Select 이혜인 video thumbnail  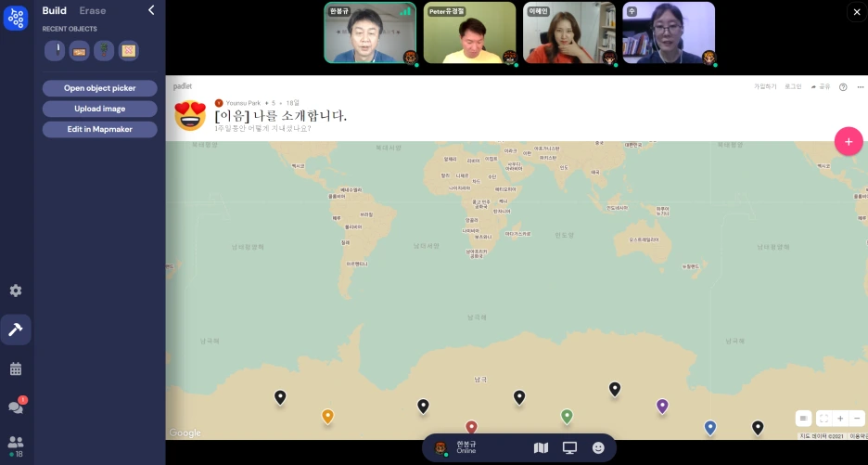pyautogui.click(x=569, y=32)
